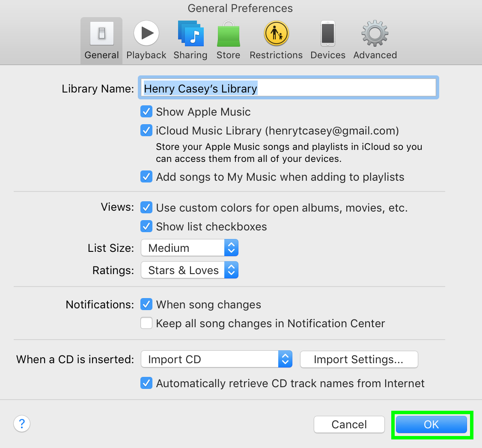Click the Cancel button
The image size is (482, 448).
[349, 424]
